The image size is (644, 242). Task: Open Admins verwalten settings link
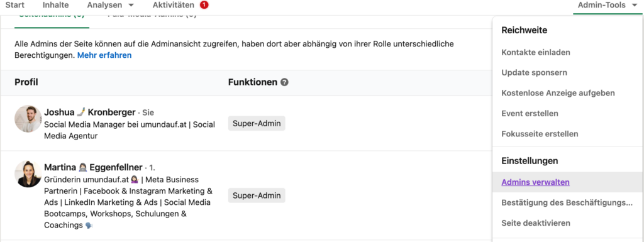536,182
